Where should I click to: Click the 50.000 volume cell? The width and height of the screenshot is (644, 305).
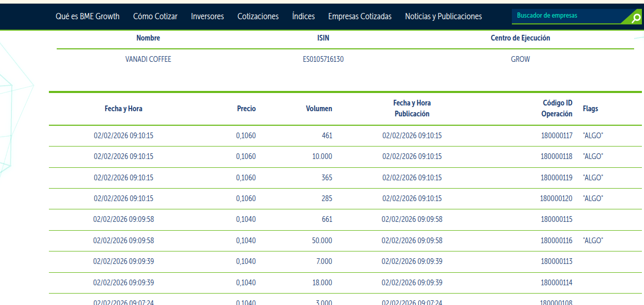coord(322,241)
